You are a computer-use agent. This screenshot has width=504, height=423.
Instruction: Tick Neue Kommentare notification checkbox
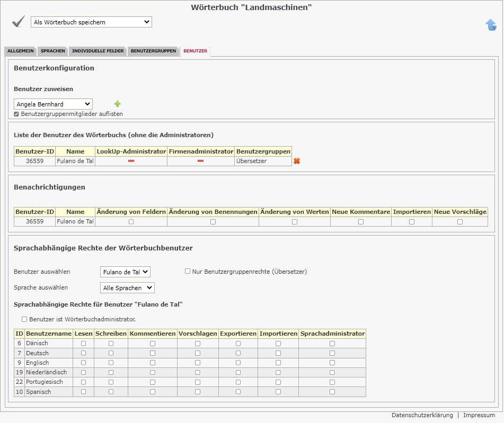pos(360,222)
